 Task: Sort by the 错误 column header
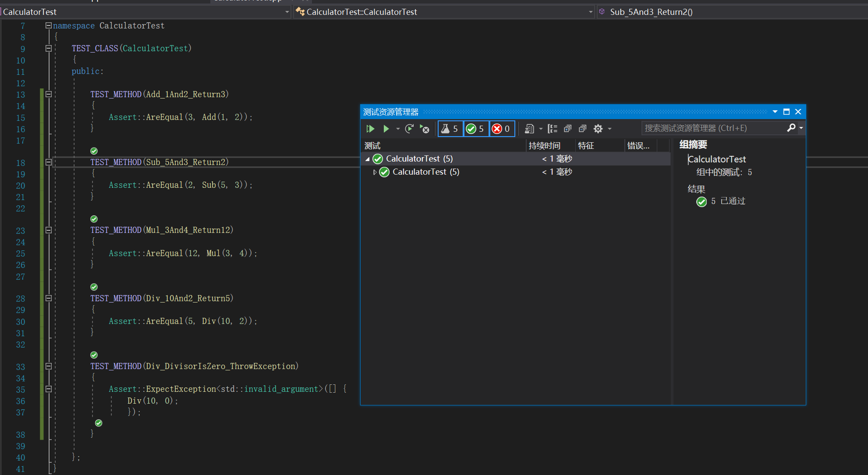coord(641,146)
